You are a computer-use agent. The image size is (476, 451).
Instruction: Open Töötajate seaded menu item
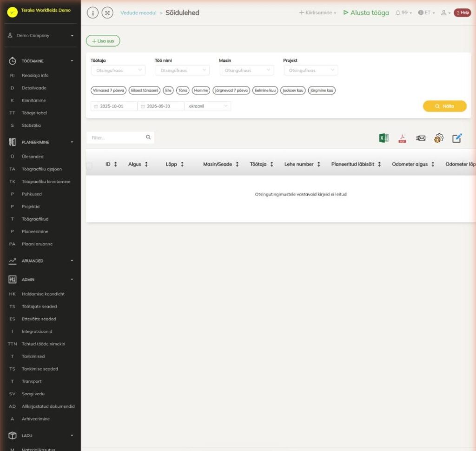click(x=39, y=307)
